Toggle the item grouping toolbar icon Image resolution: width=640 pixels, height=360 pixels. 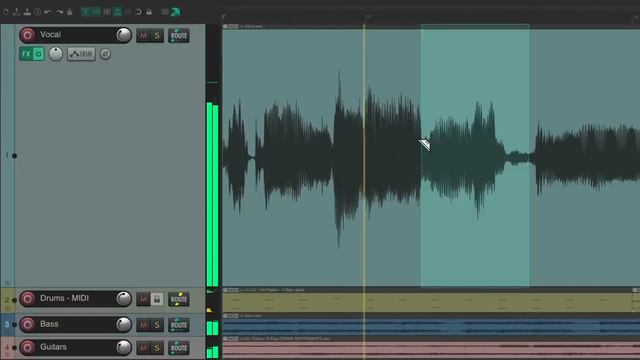(x=96, y=12)
